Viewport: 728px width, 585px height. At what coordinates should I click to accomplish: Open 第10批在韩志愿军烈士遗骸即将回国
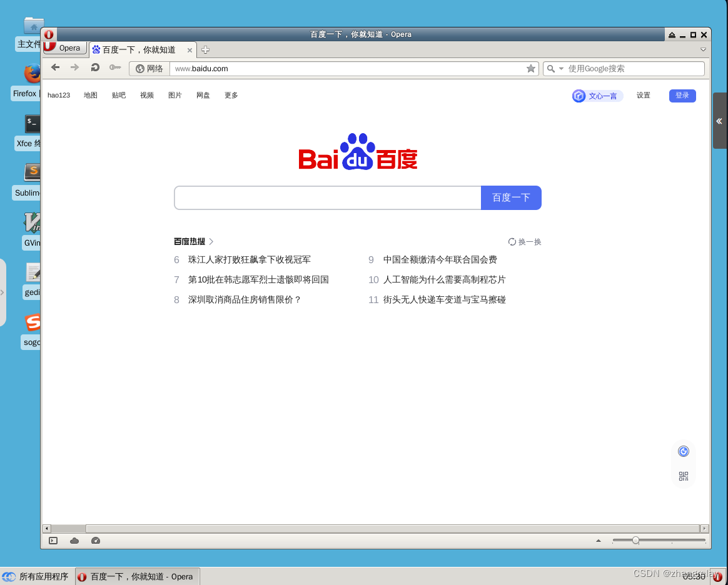pyautogui.click(x=258, y=280)
